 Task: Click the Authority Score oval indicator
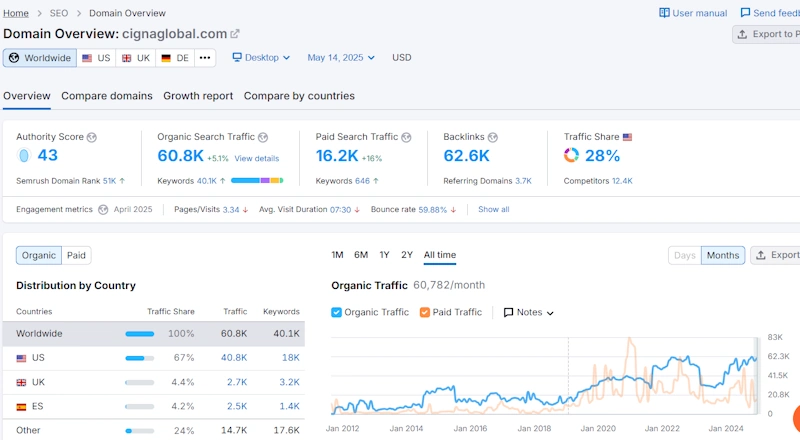[x=23, y=155]
